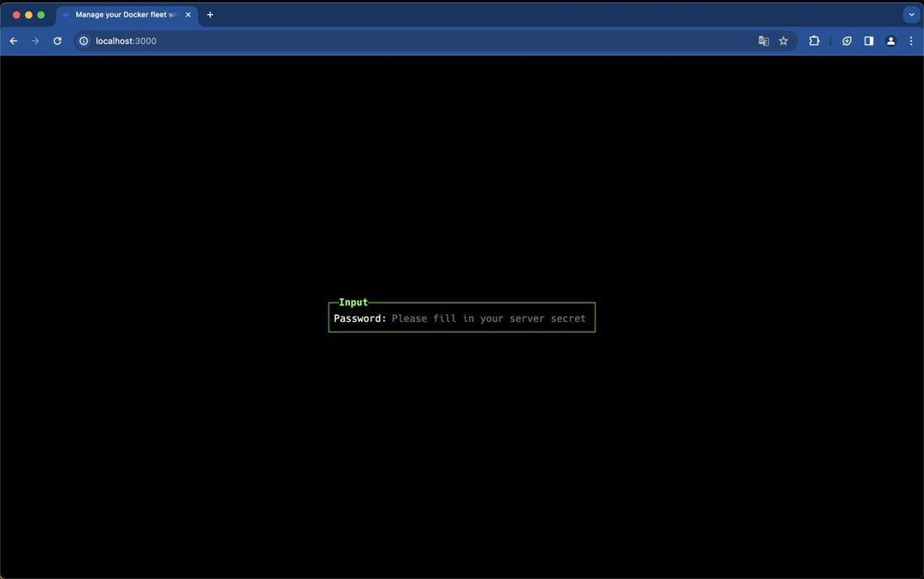Open a new tab with plus button
Image resolution: width=924 pixels, height=579 pixels.
coord(210,15)
